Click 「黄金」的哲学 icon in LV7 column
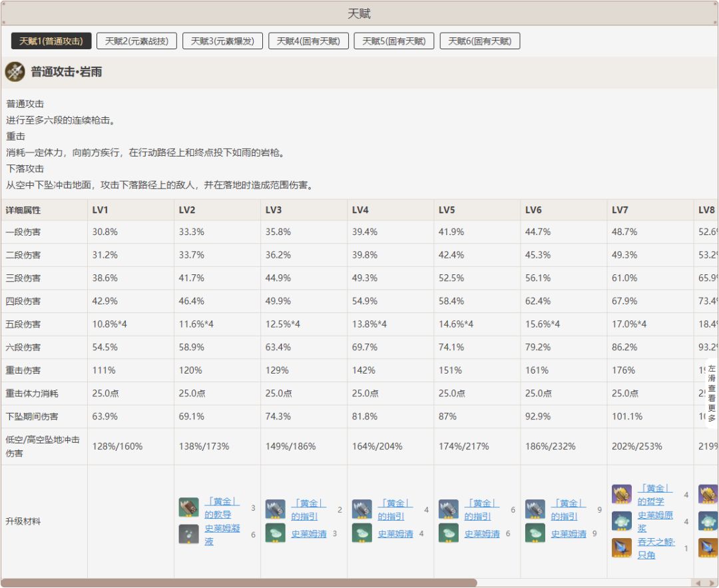Screen dimensions: 719x588 click(x=622, y=494)
